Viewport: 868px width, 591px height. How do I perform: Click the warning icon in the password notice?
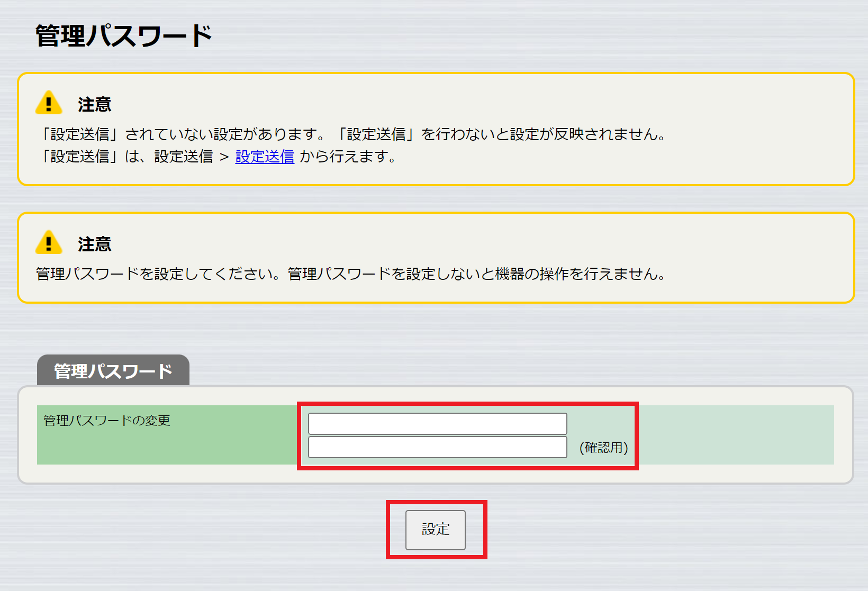(x=49, y=242)
